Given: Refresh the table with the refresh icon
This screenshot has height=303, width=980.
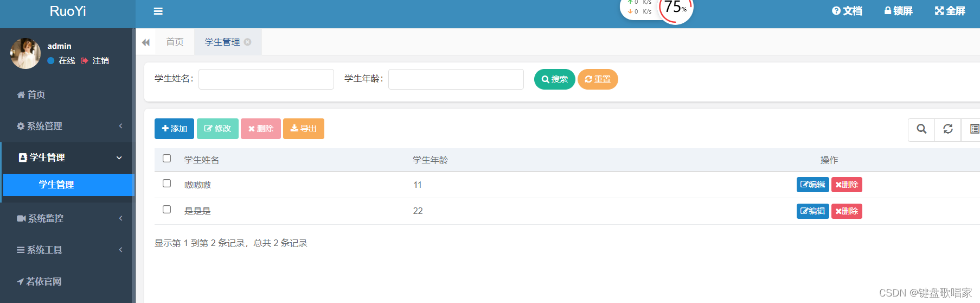Looking at the screenshot, I should (948, 129).
